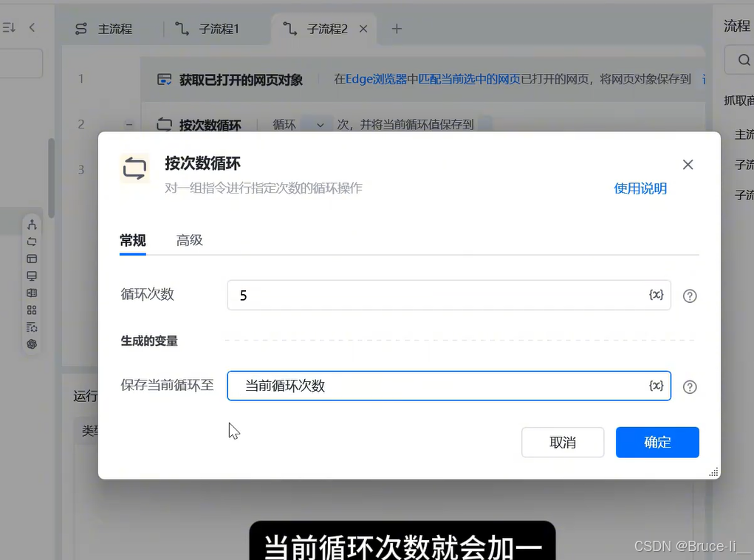
Task: Switch to the 主流程 tab
Action: 104,29
